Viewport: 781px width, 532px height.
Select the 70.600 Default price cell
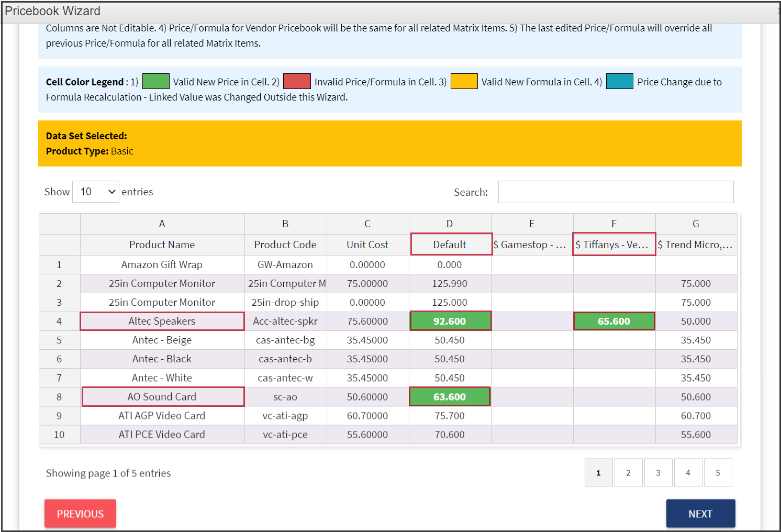(450, 434)
